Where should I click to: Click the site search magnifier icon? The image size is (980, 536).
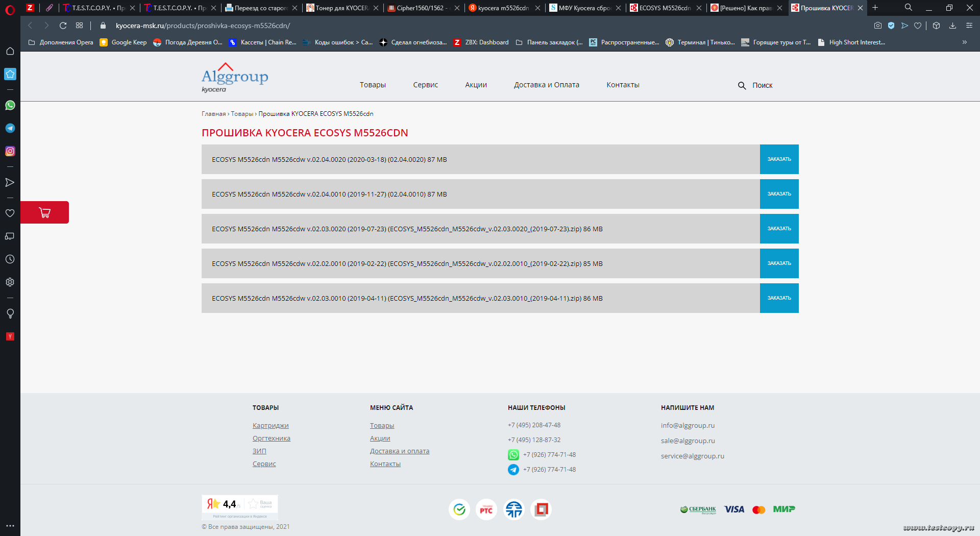point(742,85)
